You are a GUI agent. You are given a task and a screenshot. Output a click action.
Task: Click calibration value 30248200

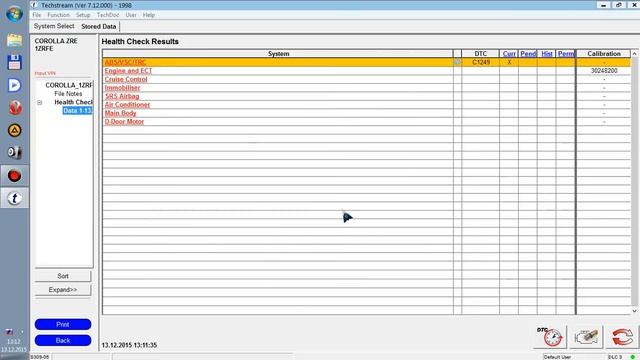pyautogui.click(x=604, y=71)
